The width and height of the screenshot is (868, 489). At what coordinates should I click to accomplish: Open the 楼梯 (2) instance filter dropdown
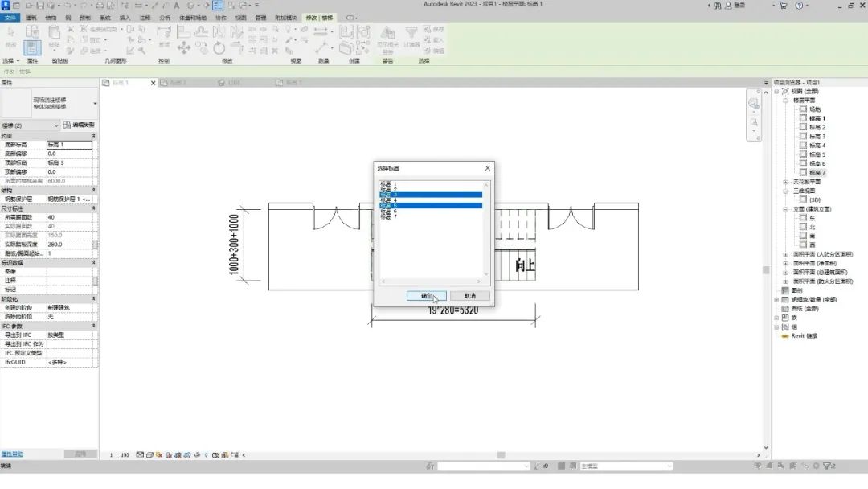[30, 125]
